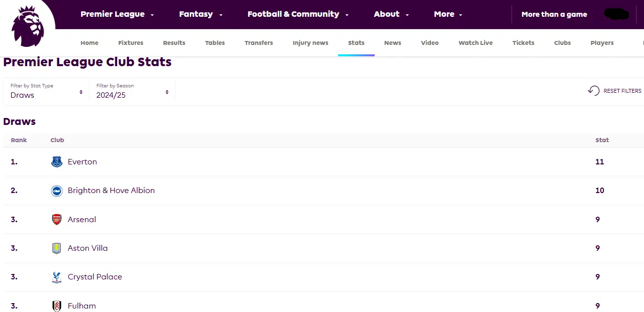Click the Everton club crest
Screen dimensions: 644x312
(57, 162)
